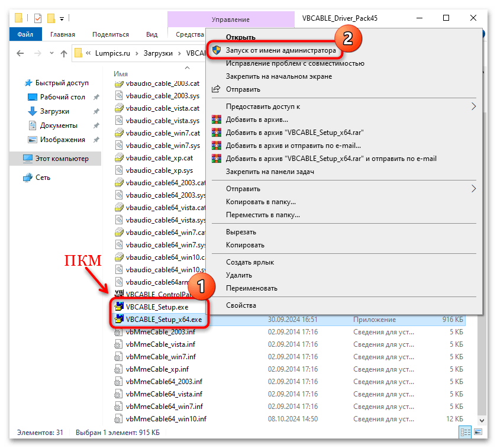Click the vbaudio_cable_win7.cat certificate icon

[119, 133]
